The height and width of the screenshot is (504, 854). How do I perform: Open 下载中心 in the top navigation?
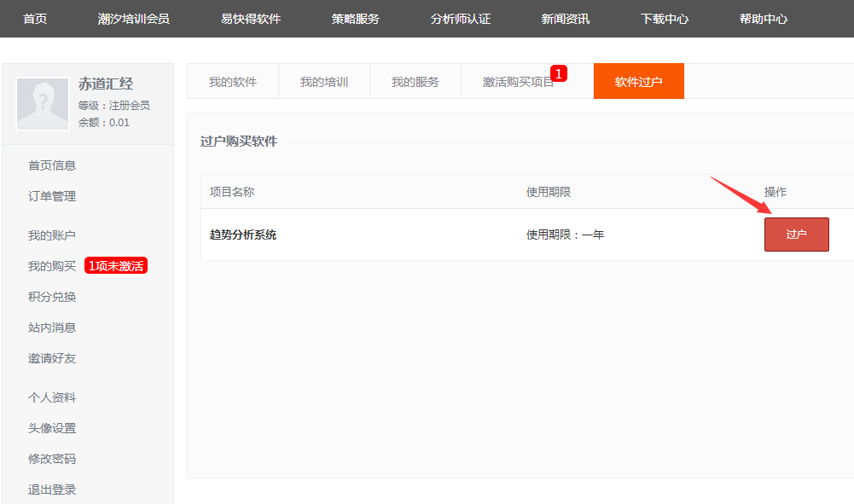pyautogui.click(x=665, y=19)
